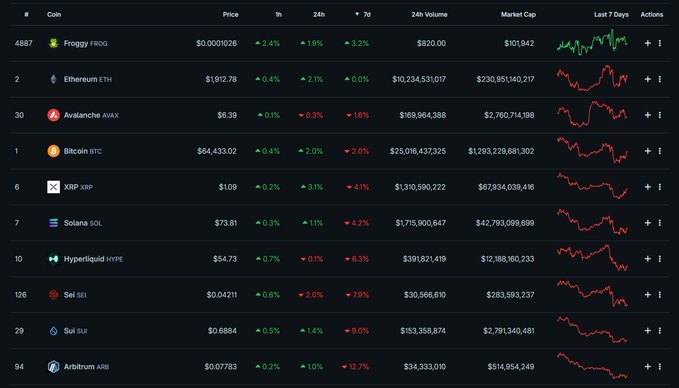Click the Sui coin logo
The width and height of the screenshot is (679, 388).
coord(53,330)
